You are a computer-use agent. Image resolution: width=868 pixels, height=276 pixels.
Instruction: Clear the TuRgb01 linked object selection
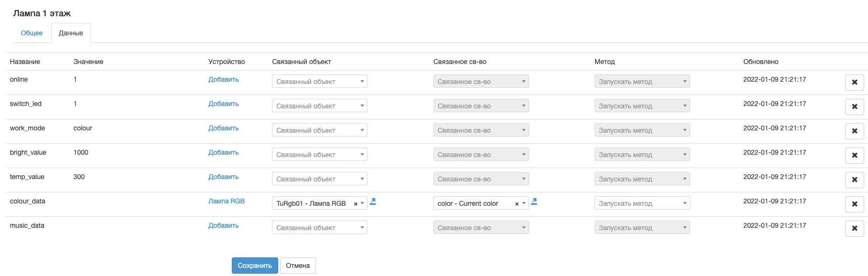[356, 204]
